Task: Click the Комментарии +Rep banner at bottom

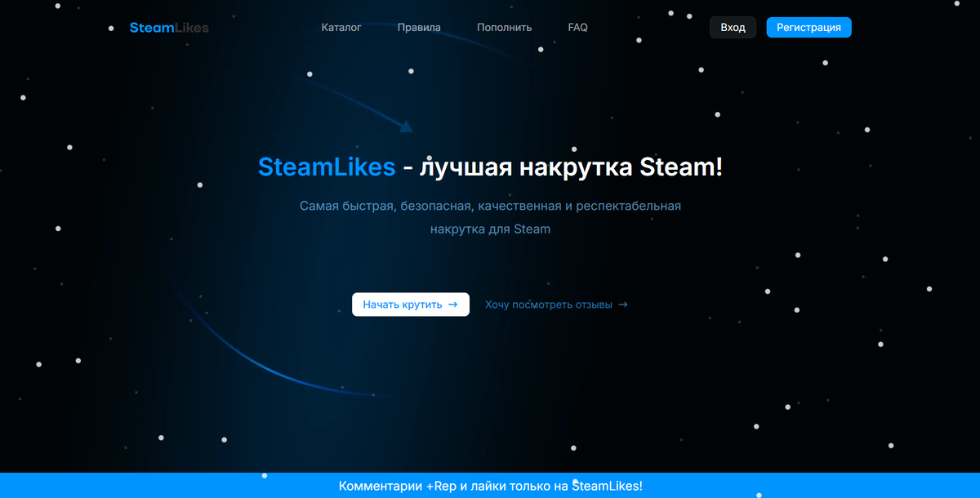Action: point(490,486)
